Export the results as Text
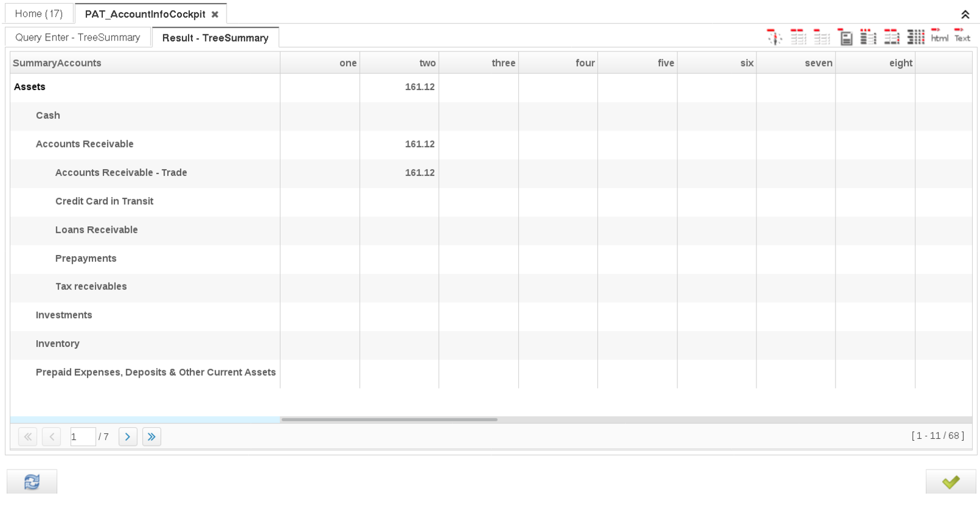The width and height of the screenshot is (980, 521). pos(962,37)
